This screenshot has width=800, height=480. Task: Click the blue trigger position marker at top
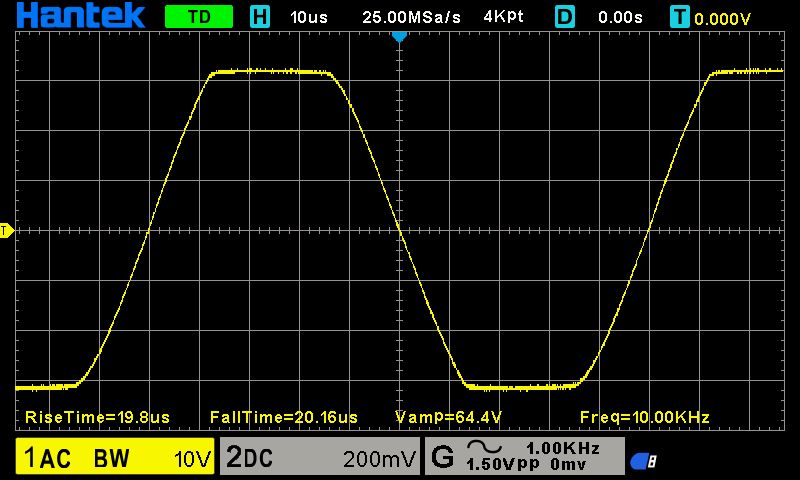(399, 37)
